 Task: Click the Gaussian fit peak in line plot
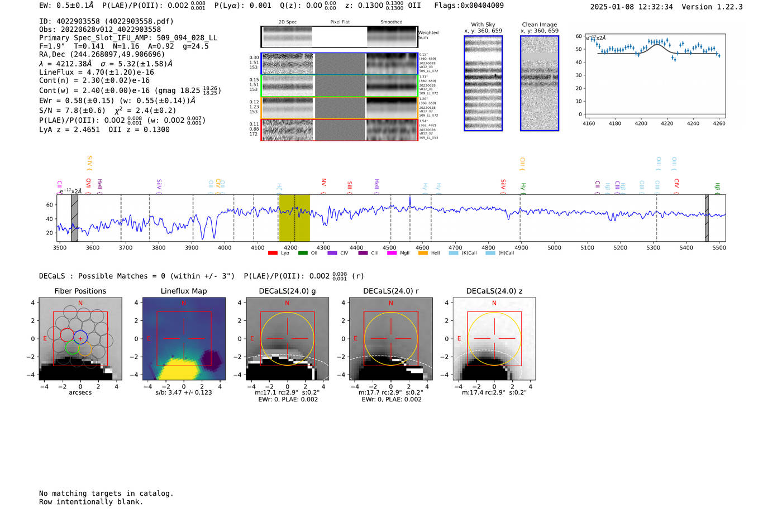657,45
